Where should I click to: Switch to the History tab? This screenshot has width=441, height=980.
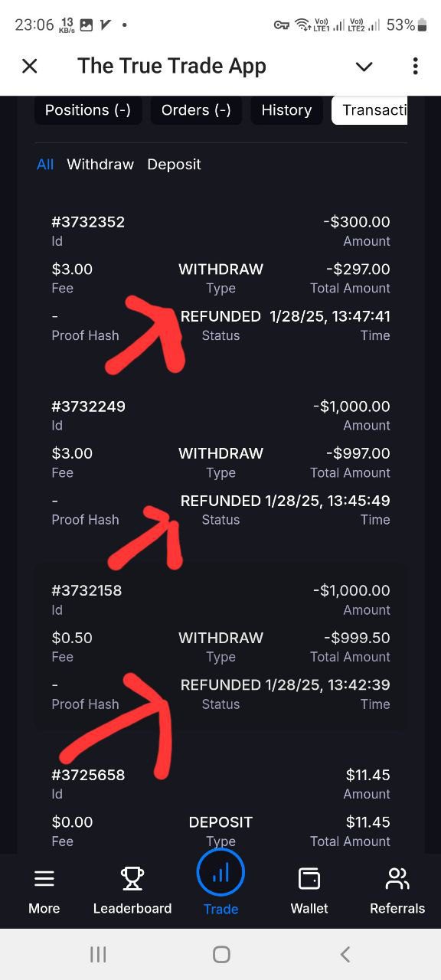coord(286,110)
